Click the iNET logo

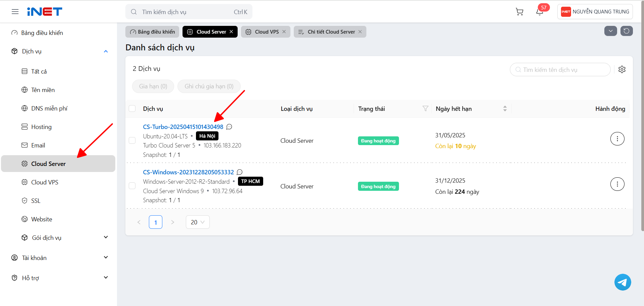tap(45, 12)
